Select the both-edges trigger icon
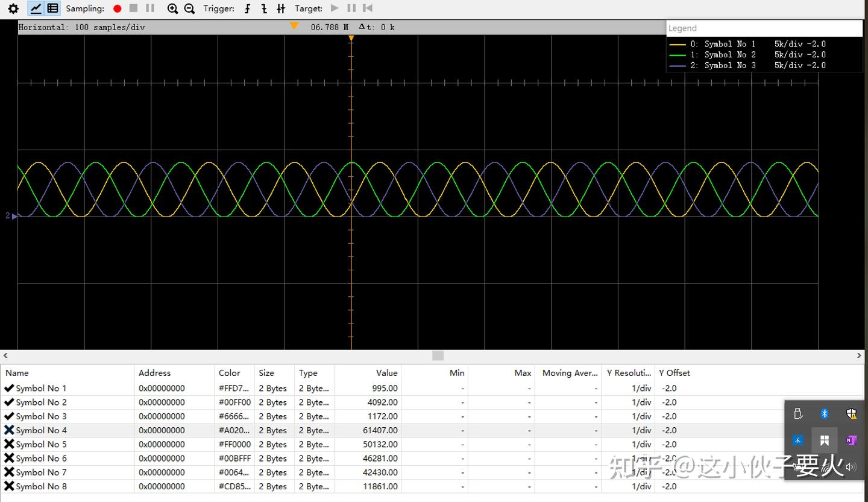 (x=281, y=8)
